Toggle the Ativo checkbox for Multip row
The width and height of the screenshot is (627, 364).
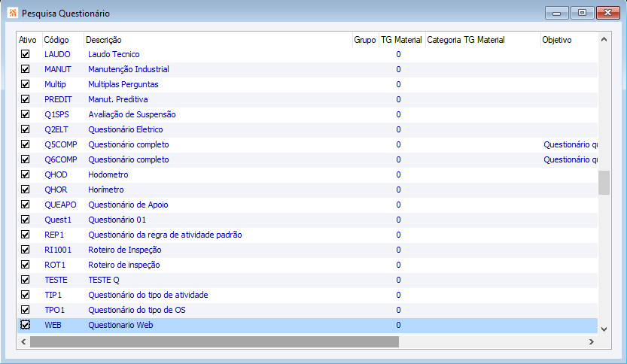point(25,84)
